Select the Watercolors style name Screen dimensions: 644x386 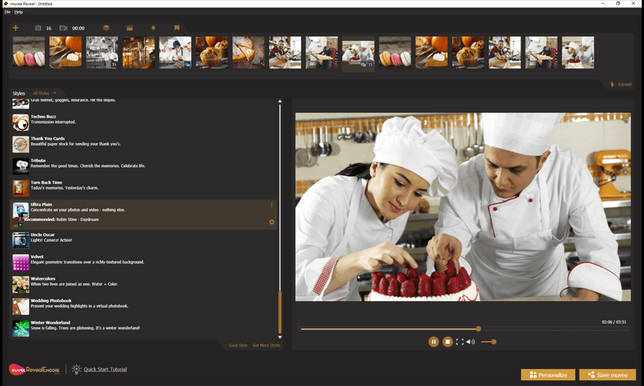coord(43,279)
